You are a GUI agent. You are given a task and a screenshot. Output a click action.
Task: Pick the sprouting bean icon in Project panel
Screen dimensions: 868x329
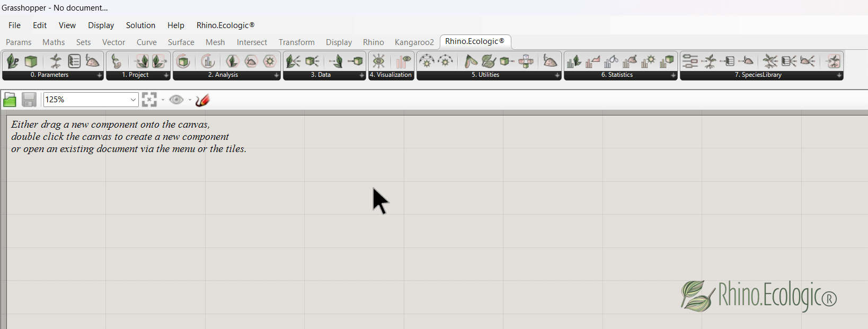117,61
